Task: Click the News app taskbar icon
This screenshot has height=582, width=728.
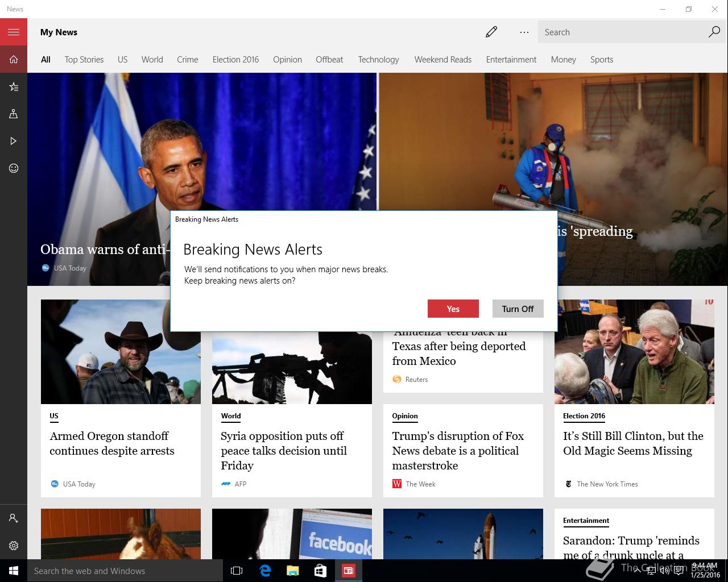Action: point(349,571)
